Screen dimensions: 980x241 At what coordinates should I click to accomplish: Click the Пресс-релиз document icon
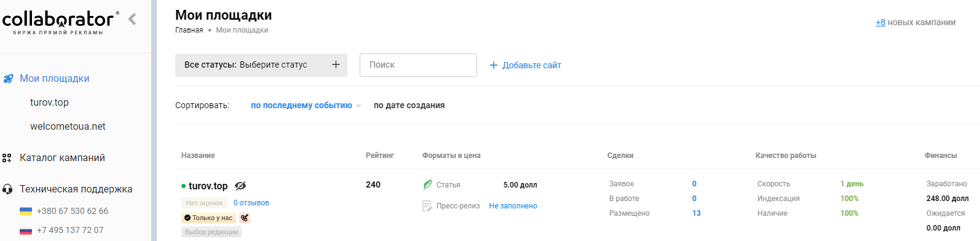pos(427,206)
